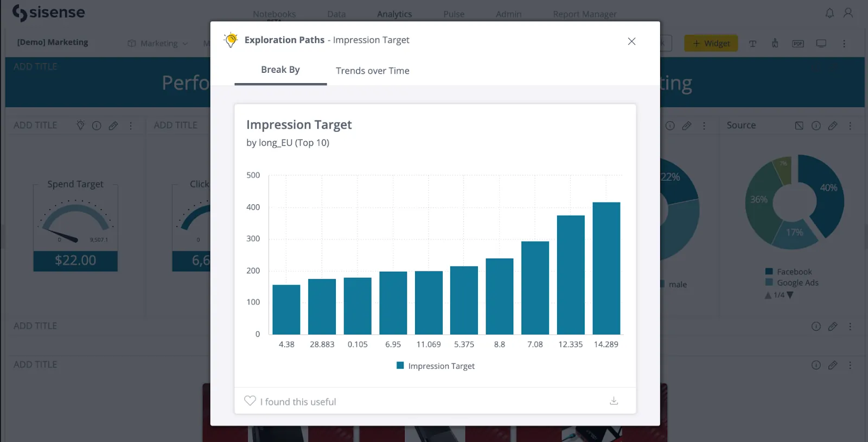Export dashboard as PDF icon

tap(797, 43)
